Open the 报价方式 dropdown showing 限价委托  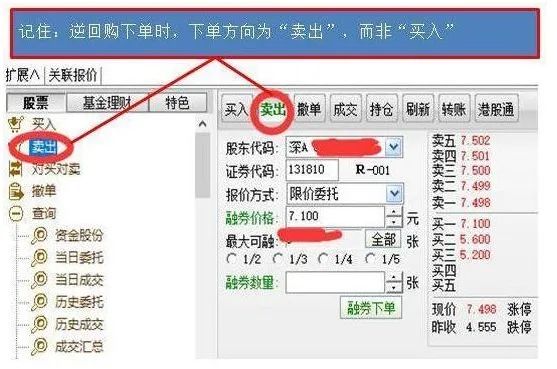coord(394,194)
